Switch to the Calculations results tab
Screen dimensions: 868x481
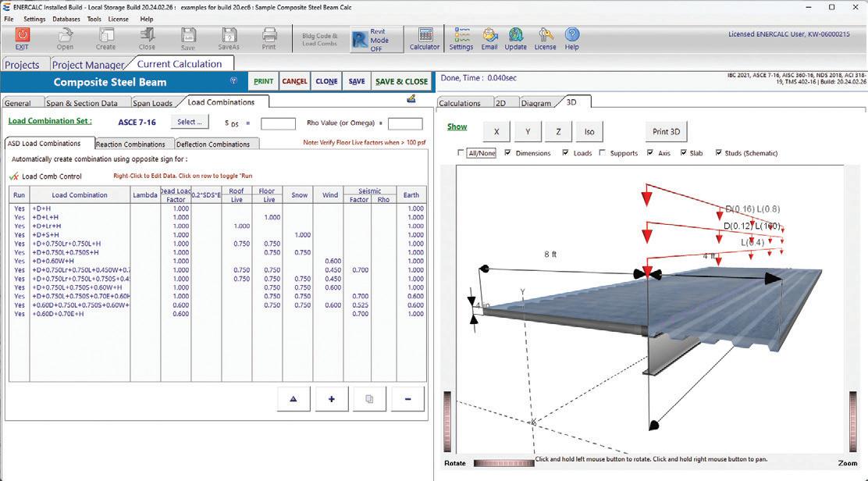coord(460,103)
